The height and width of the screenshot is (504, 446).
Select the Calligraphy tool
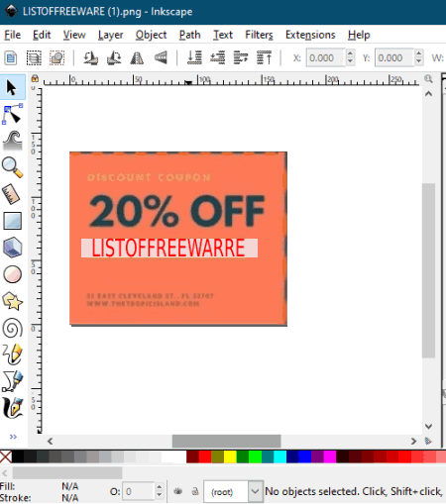12,408
